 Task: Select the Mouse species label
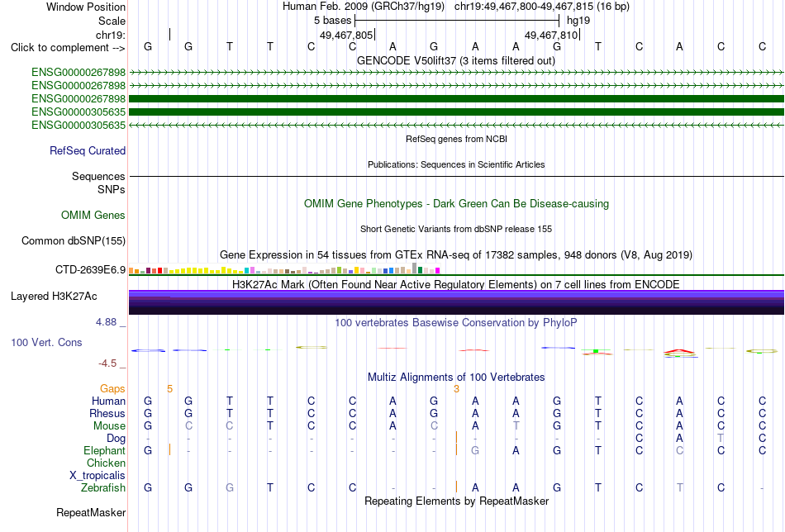point(109,426)
